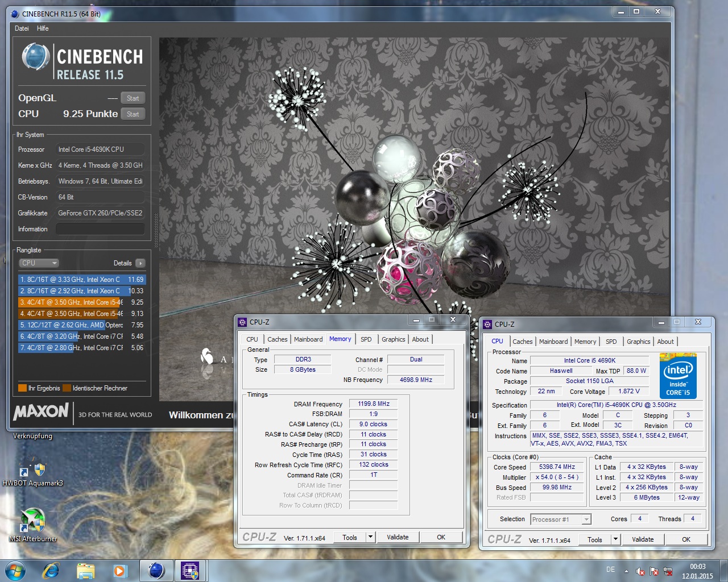728x582 pixels.
Task: Select ranking row 8C/16T @ 3.33 GHz
Action: point(82,280)
